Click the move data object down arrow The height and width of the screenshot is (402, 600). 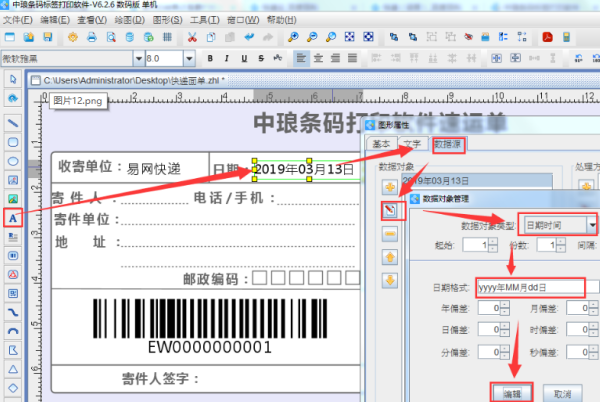389,278
